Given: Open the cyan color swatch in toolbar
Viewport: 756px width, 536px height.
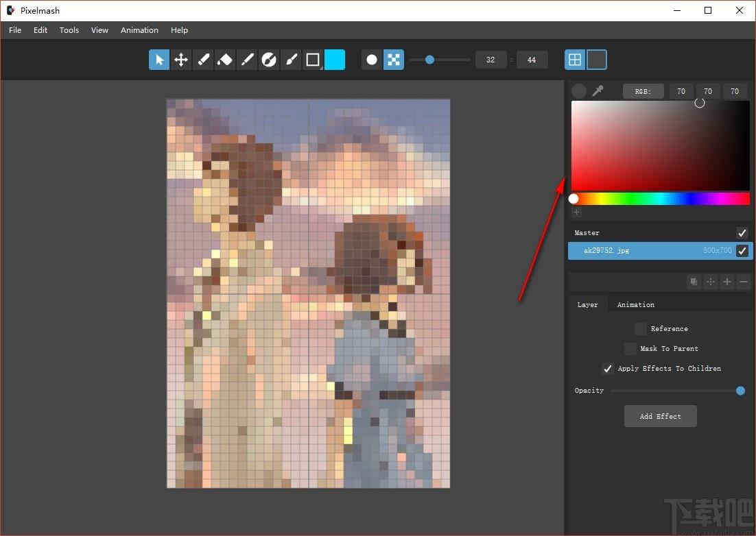Looking at the screenshot, I should pyautogui.click(x=335, y=60).
